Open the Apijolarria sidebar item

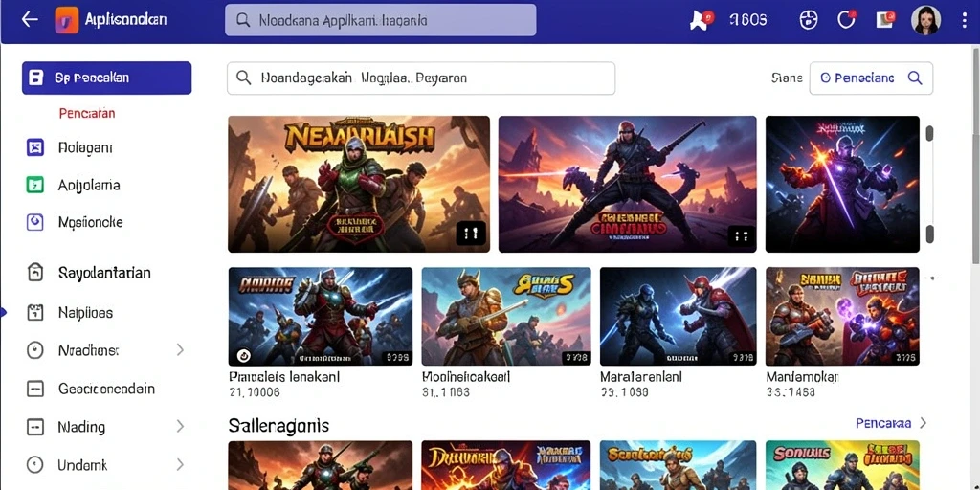(x=89, y=185)
